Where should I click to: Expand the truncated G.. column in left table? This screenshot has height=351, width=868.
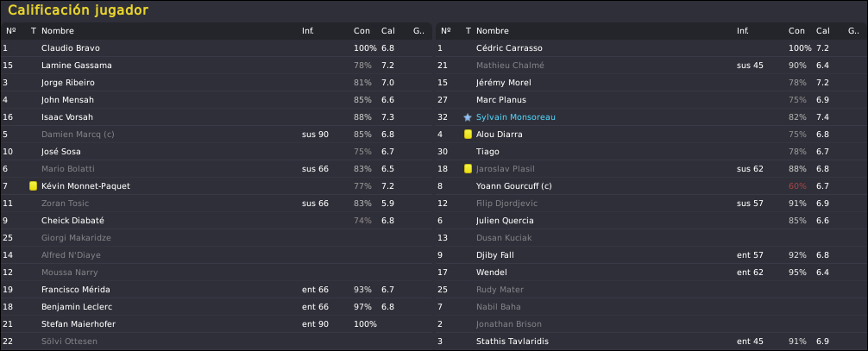pos(419,31)
